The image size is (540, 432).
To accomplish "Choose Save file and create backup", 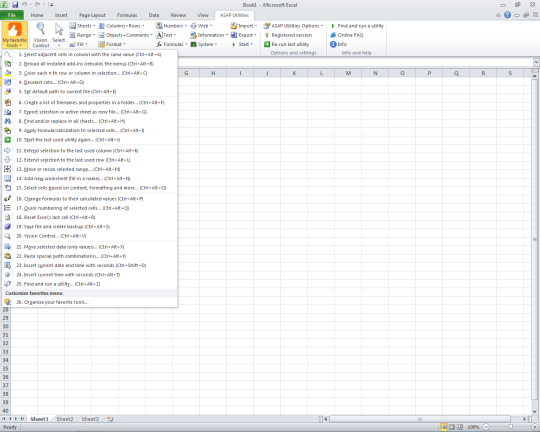I will [x=90, y=227].
